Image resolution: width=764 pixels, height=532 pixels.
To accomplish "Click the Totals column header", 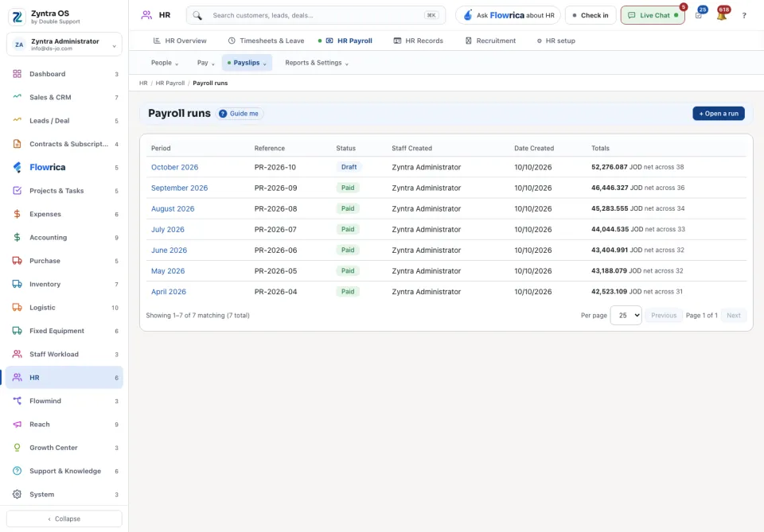I will pyautogui.click(x=600, y=148).
